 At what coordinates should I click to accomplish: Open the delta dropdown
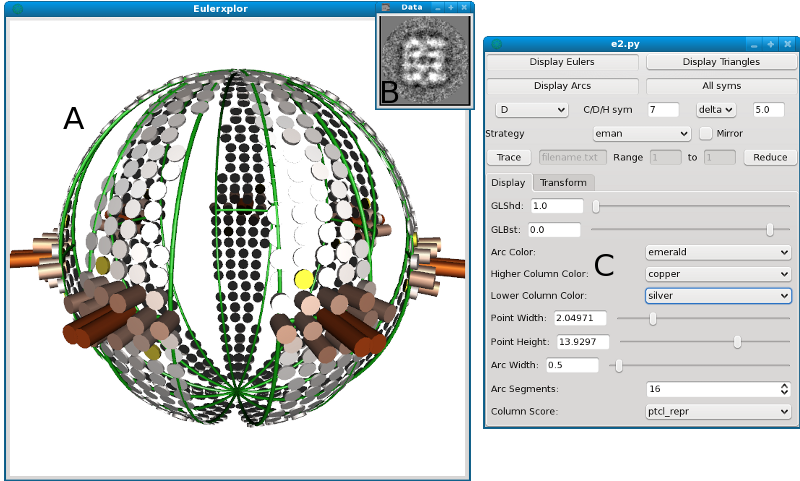tap(715, 110)
